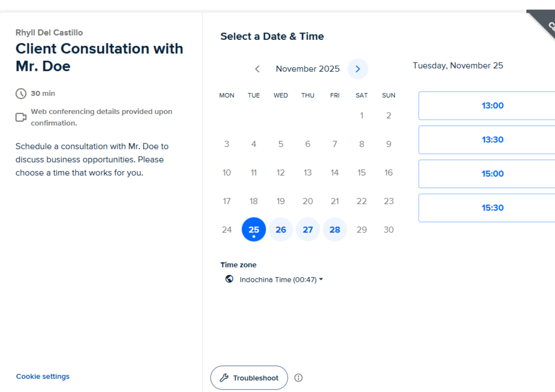
Task: Select the 13:00 time slot
Action: tap(492, 106)
